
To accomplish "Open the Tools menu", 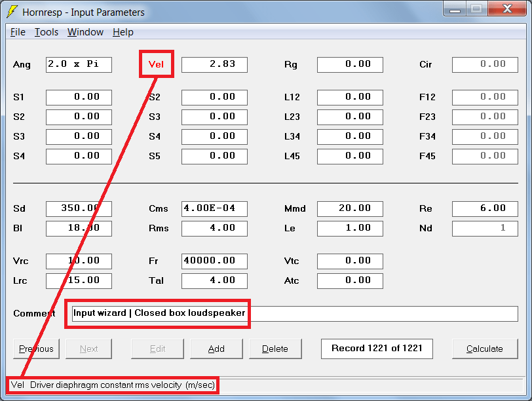I will coord(47,32).
